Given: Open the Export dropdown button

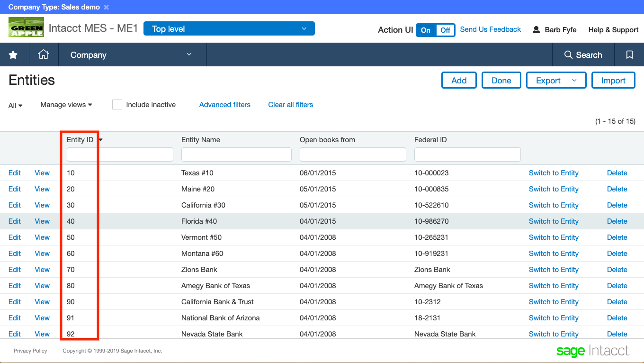Looking at the screenshot, I should pos(556,81).
